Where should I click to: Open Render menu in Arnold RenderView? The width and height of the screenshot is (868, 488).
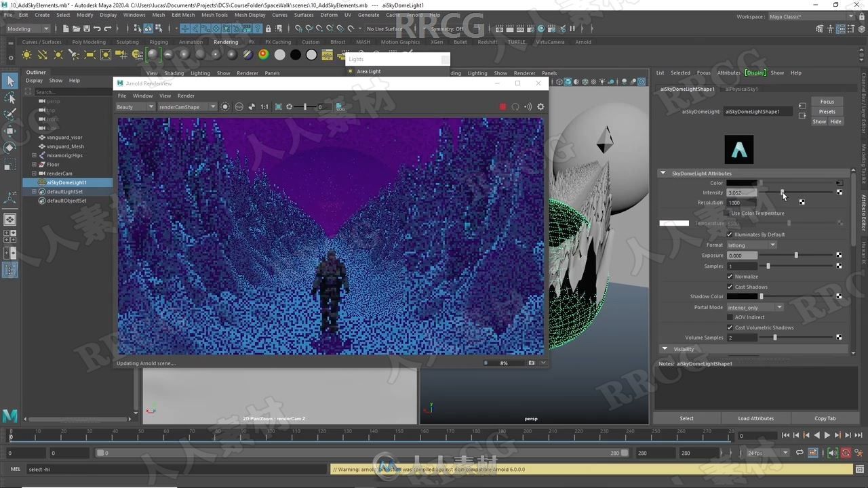186,96
